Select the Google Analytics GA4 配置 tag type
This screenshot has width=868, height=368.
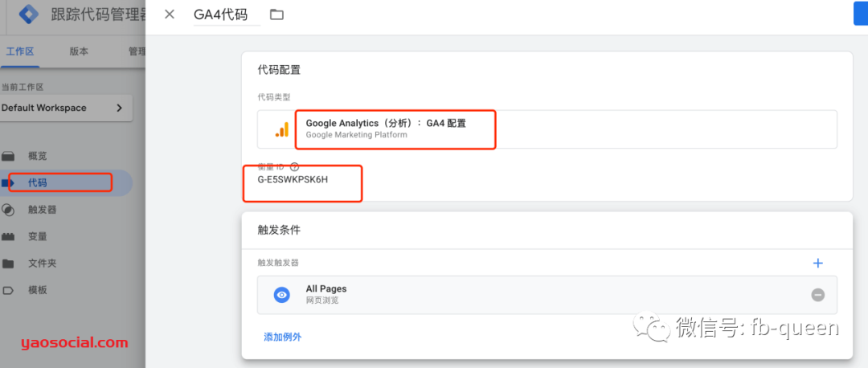547,129
